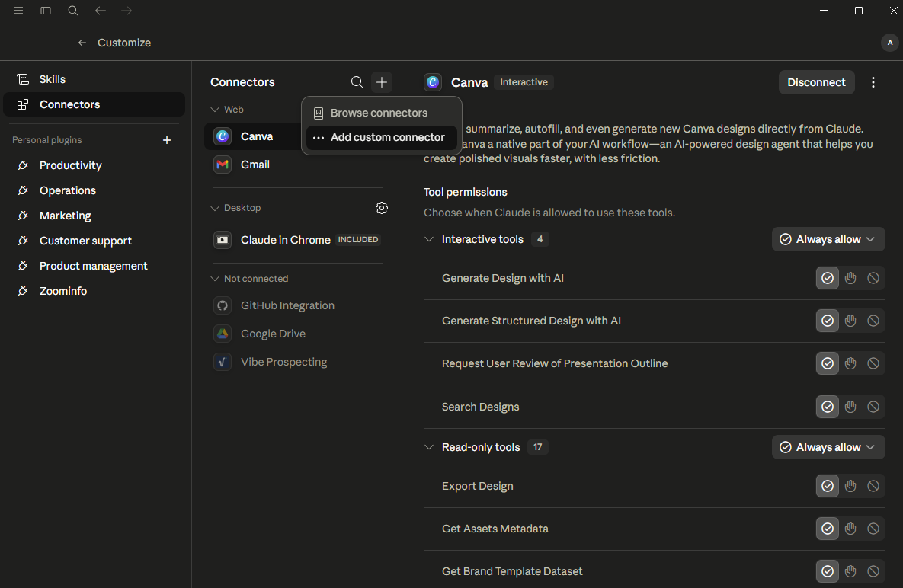Click the forward navigation arrow

coord(126,11)
